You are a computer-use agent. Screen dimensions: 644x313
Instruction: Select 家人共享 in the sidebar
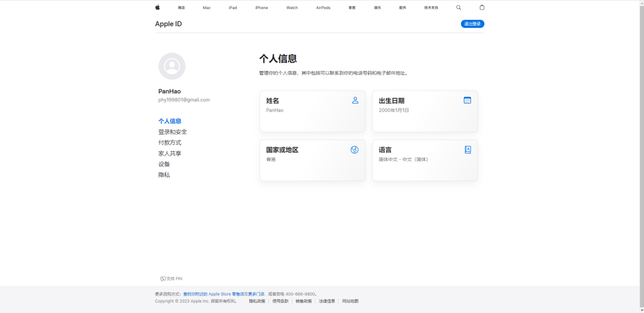click(169, 153)
